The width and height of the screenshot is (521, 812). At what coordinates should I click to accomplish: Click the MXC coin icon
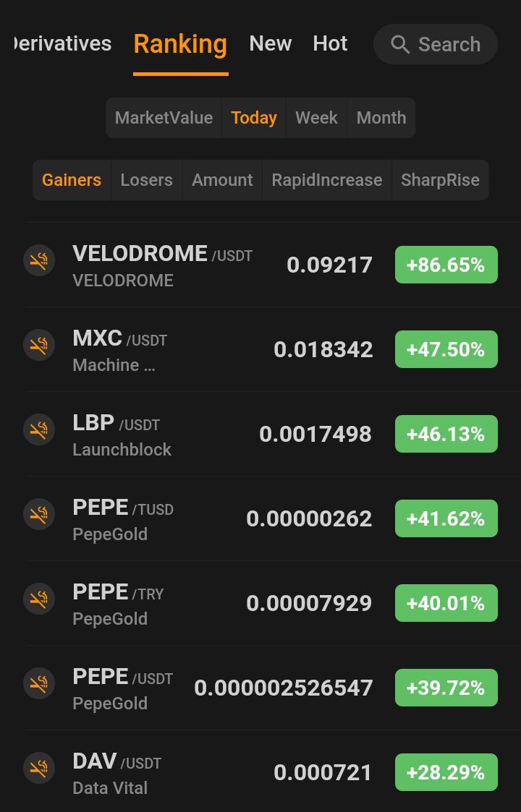pyautogui.click(x=39, y=345)
